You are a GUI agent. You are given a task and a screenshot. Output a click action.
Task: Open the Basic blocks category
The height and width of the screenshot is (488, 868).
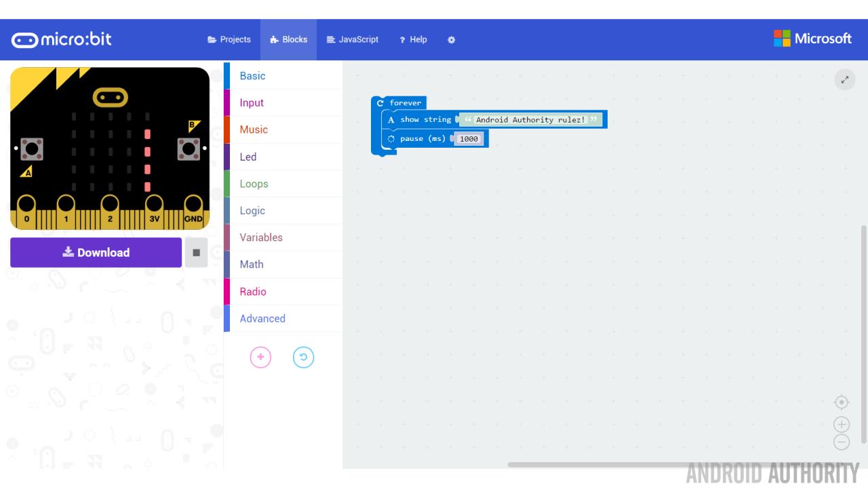[283, 76]
